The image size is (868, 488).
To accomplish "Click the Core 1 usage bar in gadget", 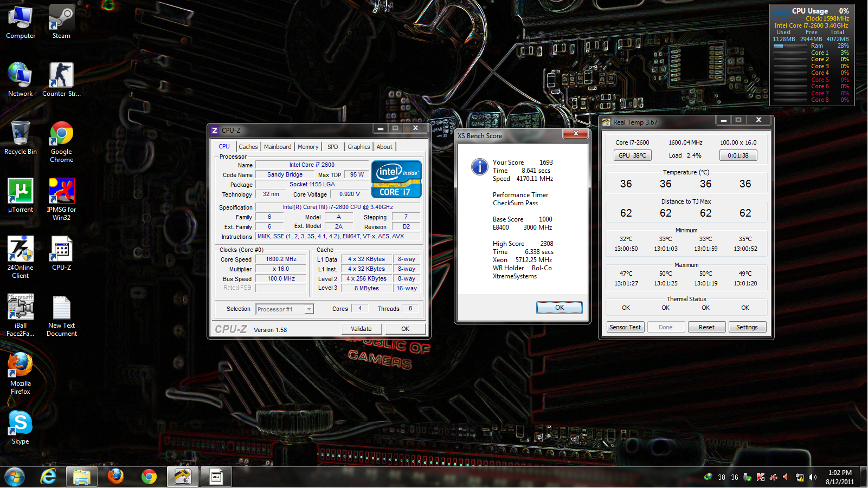I will click(x=790, y=53).
